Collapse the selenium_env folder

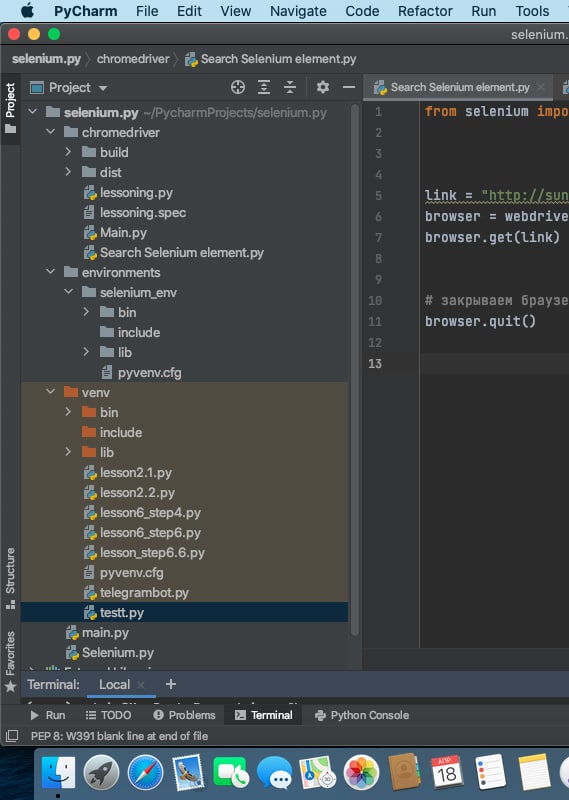click(68, 291)
